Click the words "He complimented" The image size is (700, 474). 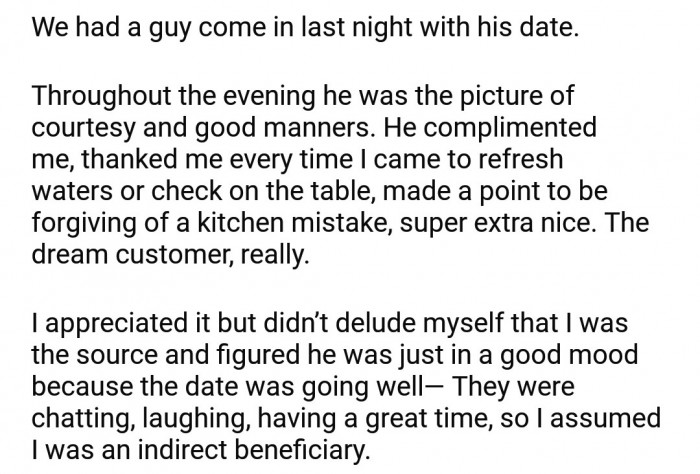point(488,128)
